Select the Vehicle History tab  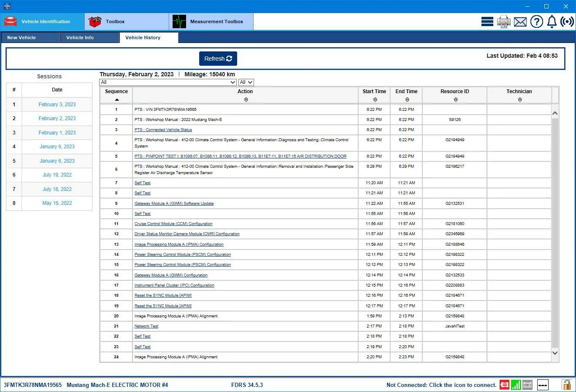[x=149, y=38]
